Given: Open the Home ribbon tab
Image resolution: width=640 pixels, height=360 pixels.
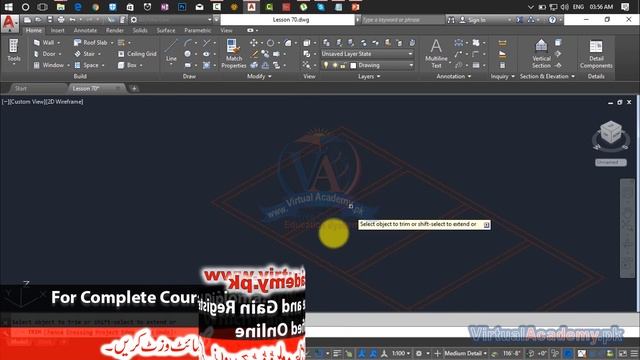Looking at the screenshot, I should (33, 31).
